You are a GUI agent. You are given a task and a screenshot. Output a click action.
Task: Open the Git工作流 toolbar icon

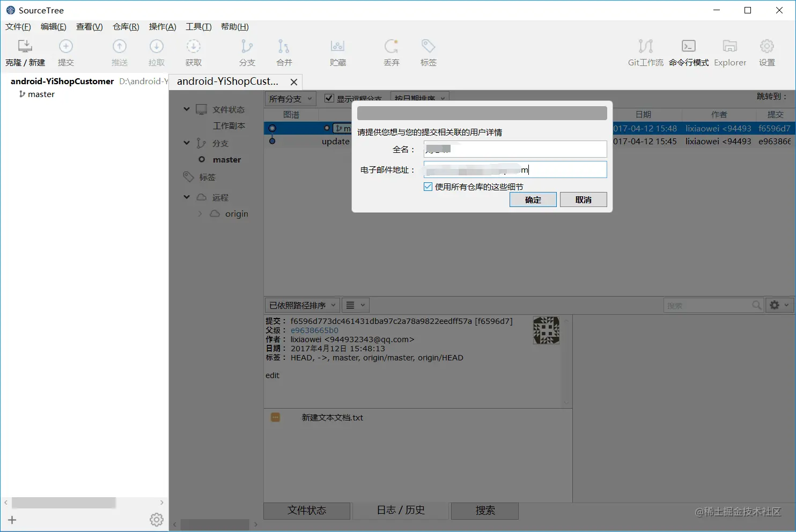[646, 46]
